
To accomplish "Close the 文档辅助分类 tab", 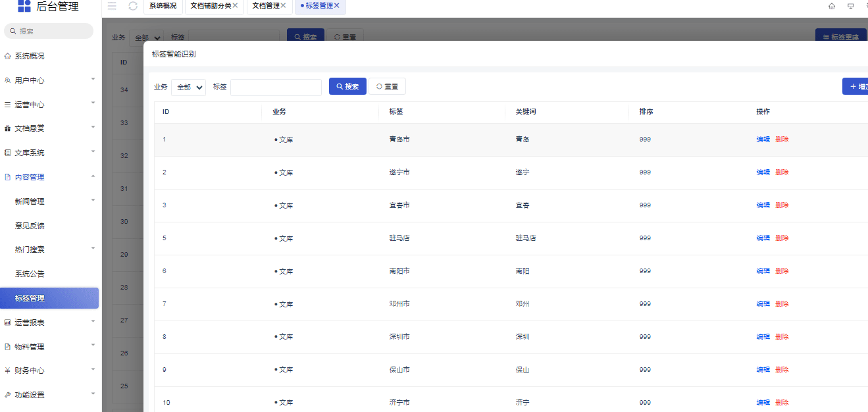I will (236, 5).
